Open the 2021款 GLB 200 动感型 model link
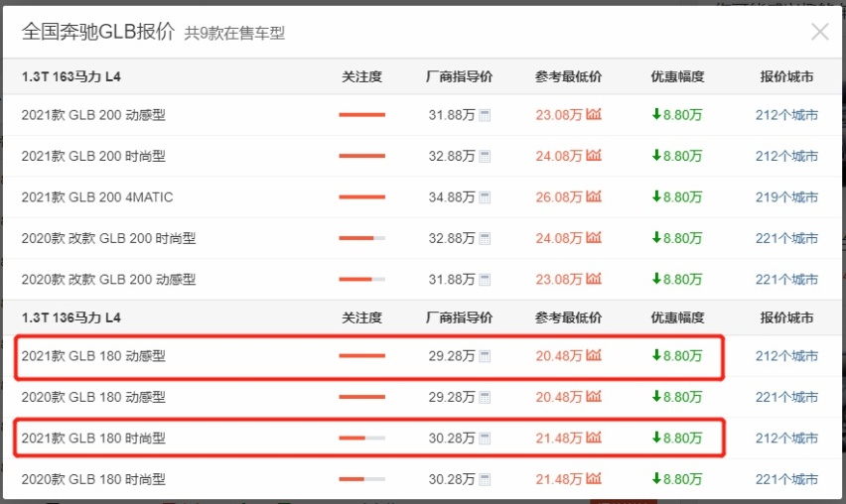Viewport: 846px width, 504px height. 93,115
